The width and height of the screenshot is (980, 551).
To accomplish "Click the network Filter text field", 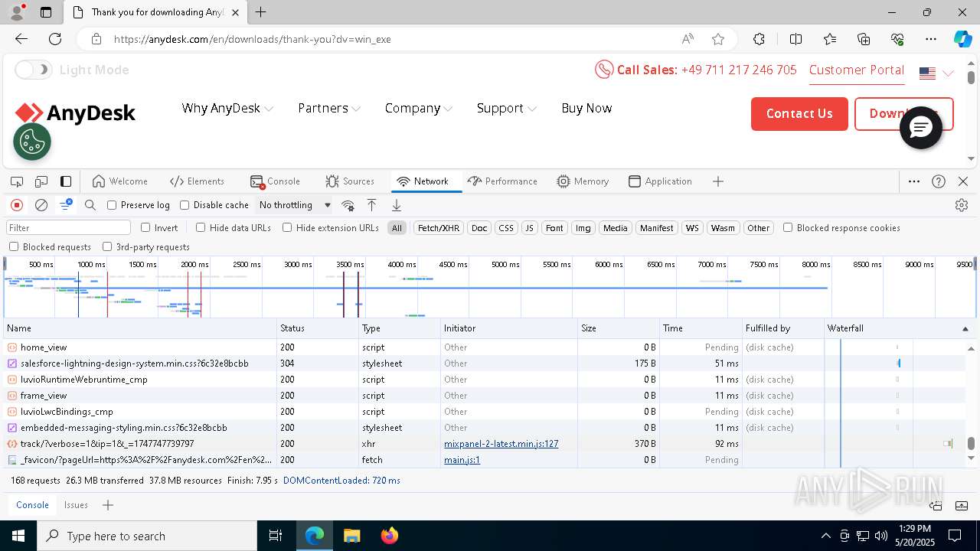I will point(68,228).
